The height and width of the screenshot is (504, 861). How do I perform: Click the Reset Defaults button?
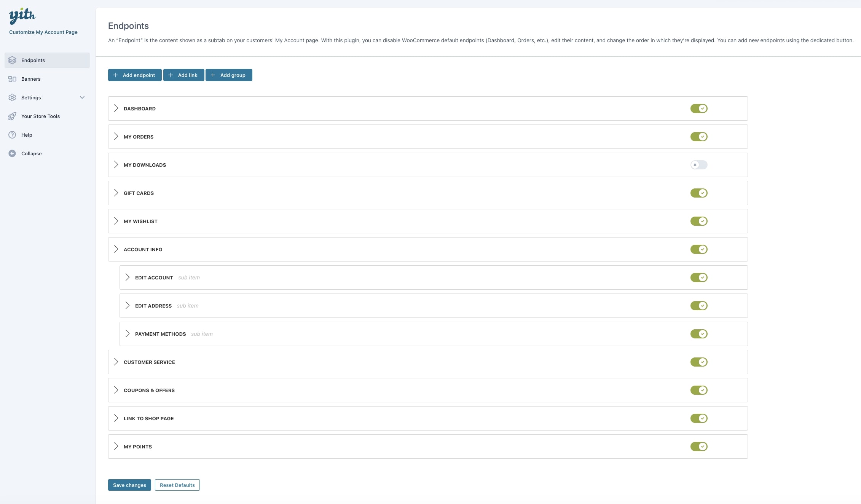(177, 485)
